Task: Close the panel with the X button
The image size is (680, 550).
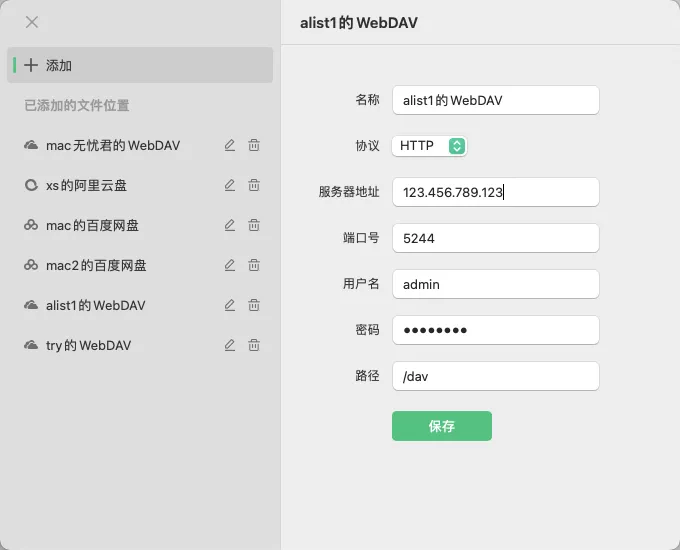Action: 32,22
